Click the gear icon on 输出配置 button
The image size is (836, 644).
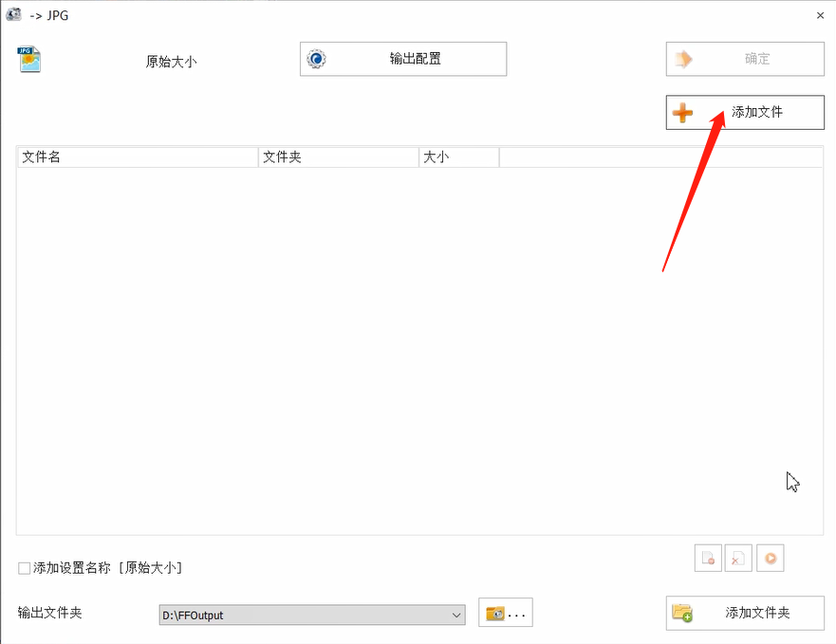click(x=314, y=59)
